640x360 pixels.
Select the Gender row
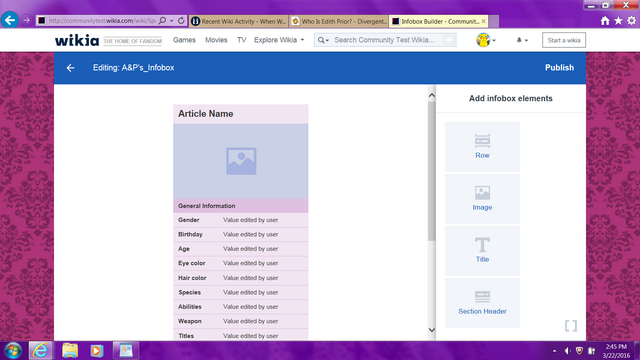pos(241,220)
